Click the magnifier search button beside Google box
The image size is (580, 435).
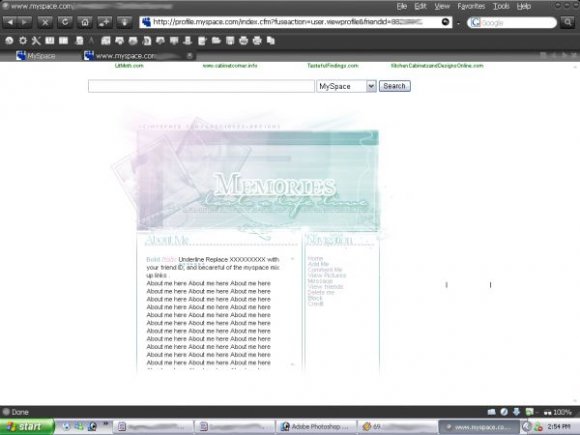[567, 22]
